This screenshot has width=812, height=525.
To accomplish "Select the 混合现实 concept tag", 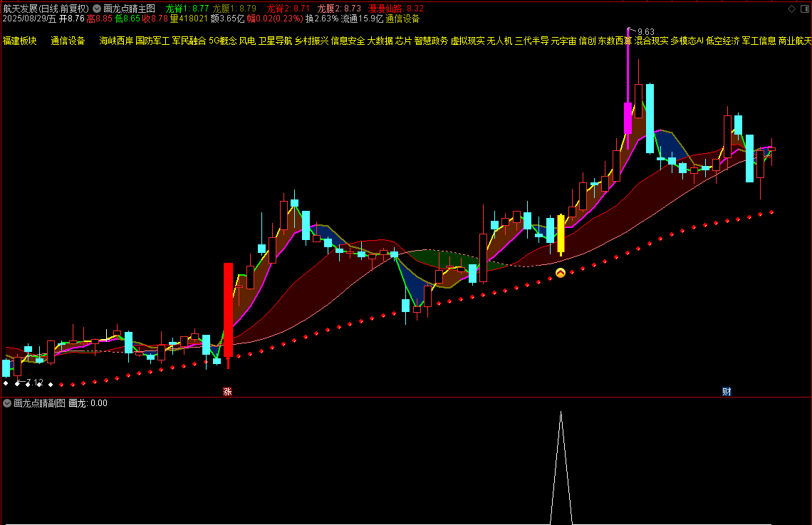I will [652, 41].
